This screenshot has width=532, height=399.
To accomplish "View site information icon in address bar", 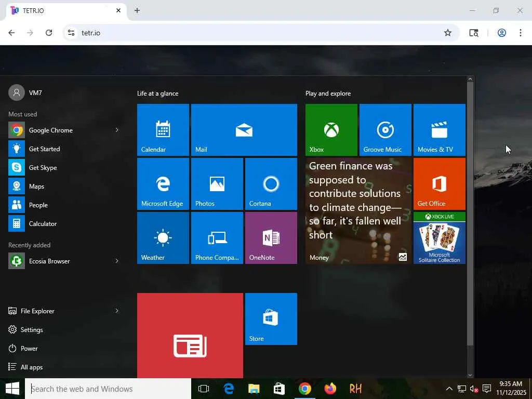I will point(71,33).
